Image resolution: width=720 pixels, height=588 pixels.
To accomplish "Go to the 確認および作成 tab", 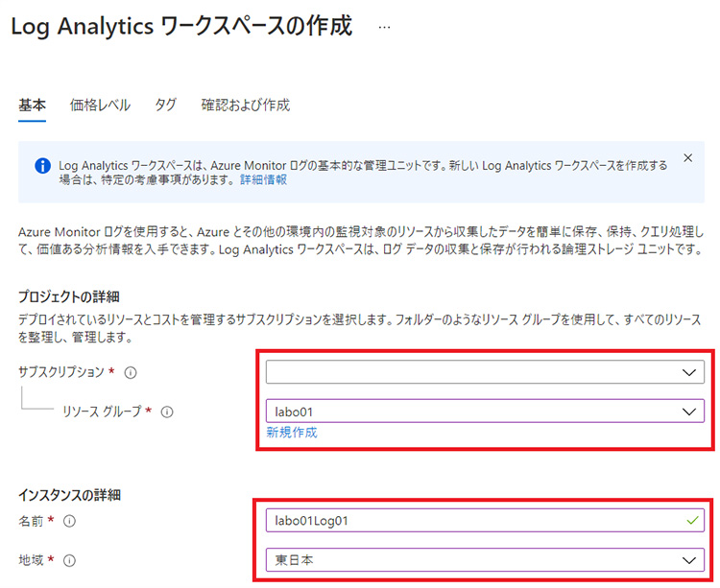I will point(245,106).
